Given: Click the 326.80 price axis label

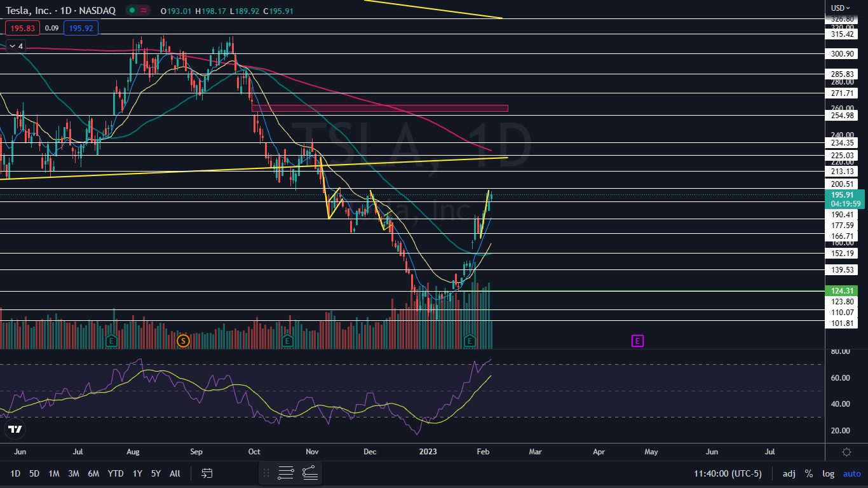Looking at the screenshot, I should (x=842, y=19).
